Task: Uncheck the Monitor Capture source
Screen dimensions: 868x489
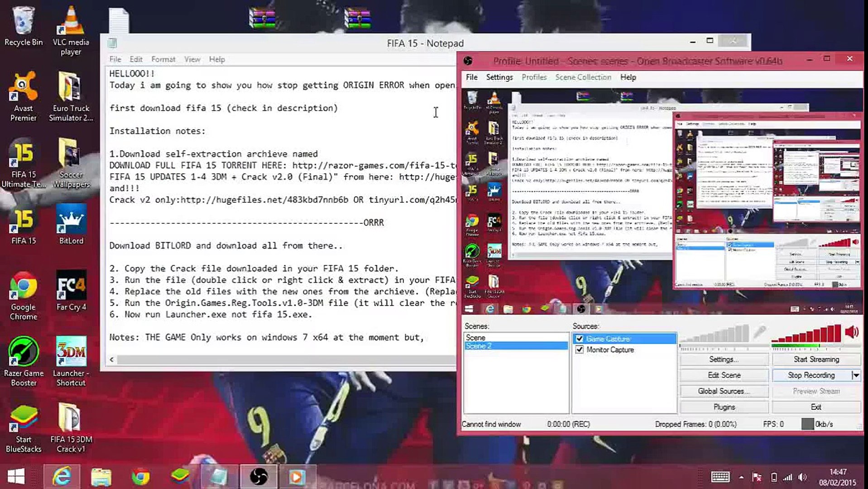Action: (580, 350)
